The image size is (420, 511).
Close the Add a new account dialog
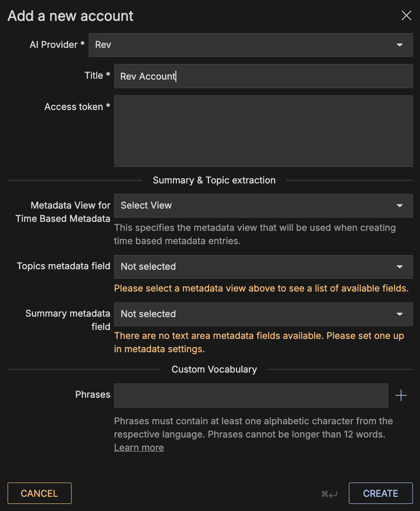406,16
